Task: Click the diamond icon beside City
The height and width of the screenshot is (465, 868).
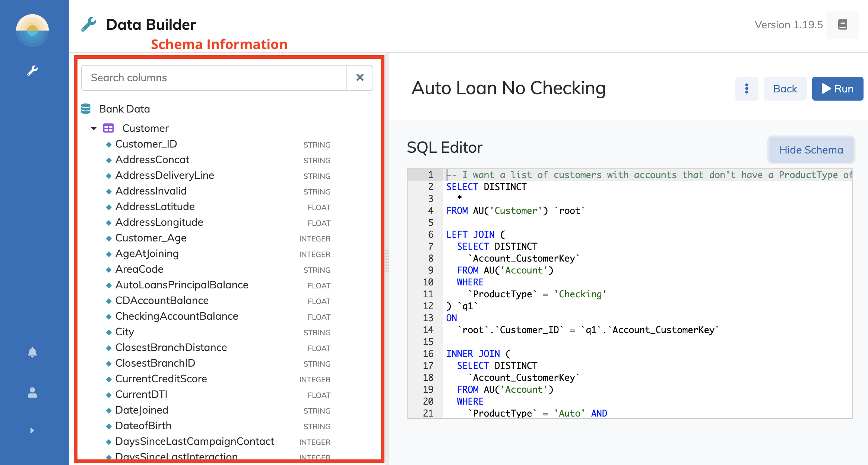Action: pos(109,332)
